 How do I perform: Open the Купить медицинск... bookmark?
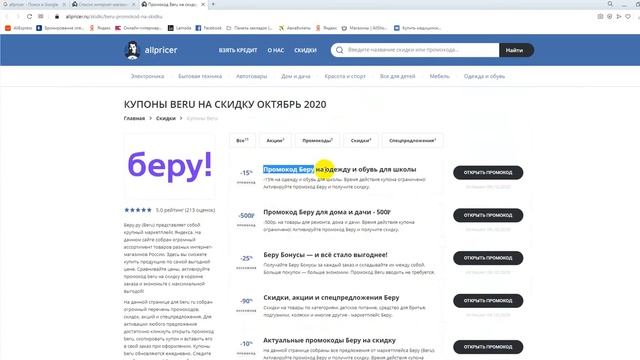click(x=418, y=28)
